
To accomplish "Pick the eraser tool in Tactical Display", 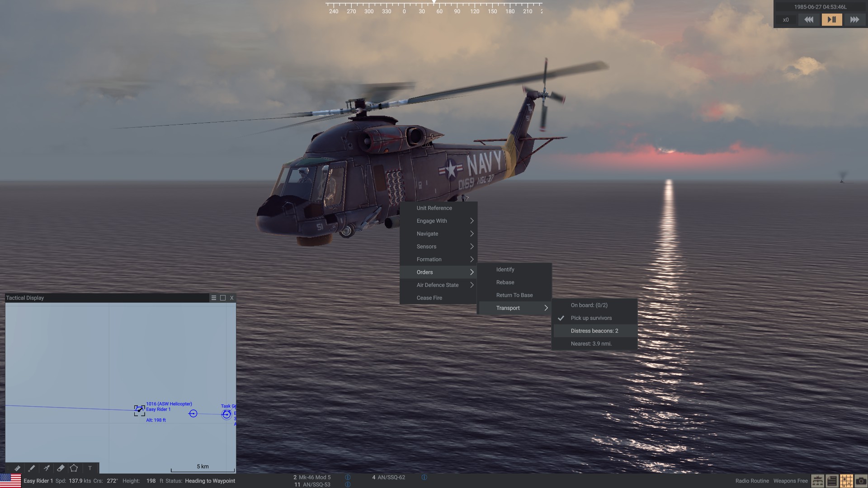I will coord(61,468).
